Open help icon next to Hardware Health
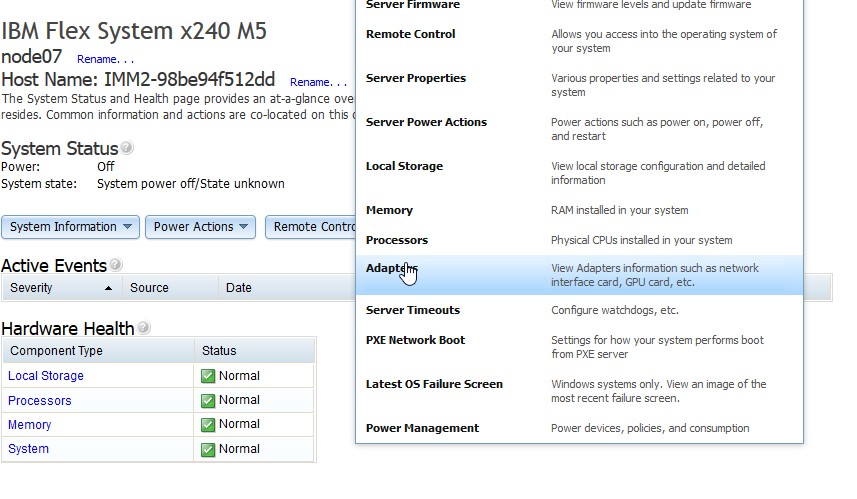The width and height of the screenshot is (857, 499). [143, 327]
